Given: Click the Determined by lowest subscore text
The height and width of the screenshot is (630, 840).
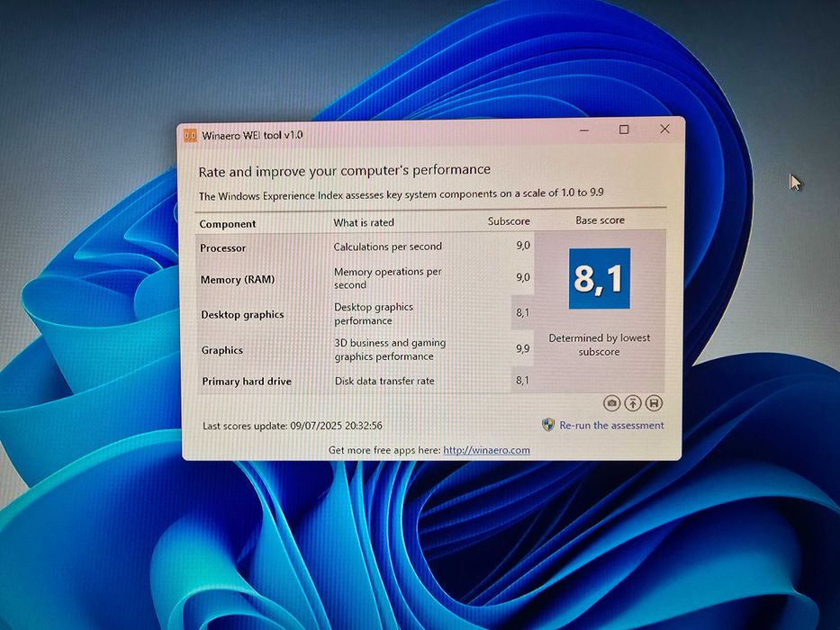Looking at the screenshot, I should (599, 345).
